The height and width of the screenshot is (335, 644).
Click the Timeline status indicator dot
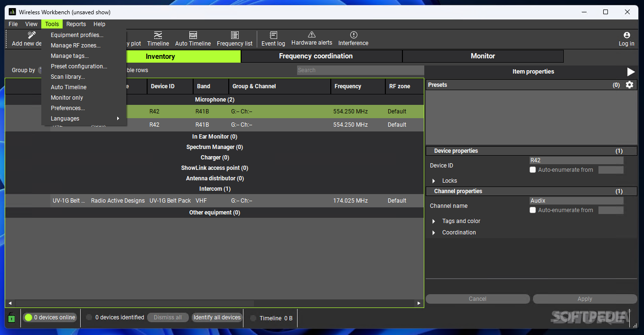click(x=253, y=318)
